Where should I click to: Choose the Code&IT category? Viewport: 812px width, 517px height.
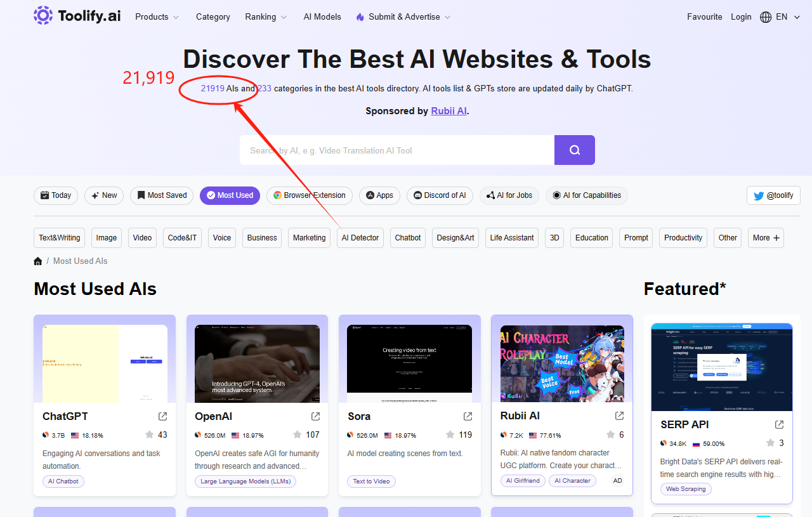183,238
